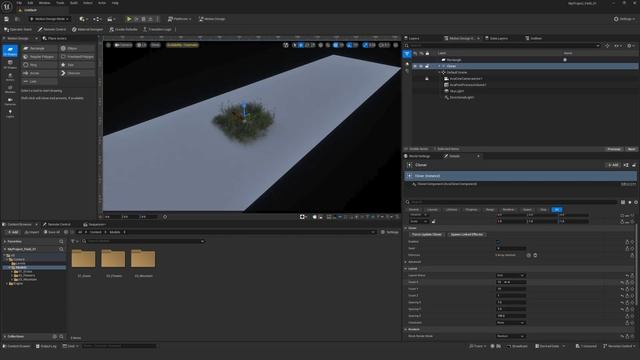Viewport: 640px width, 360px height.
Task: Click Count X value field
Action: [511, 282]
